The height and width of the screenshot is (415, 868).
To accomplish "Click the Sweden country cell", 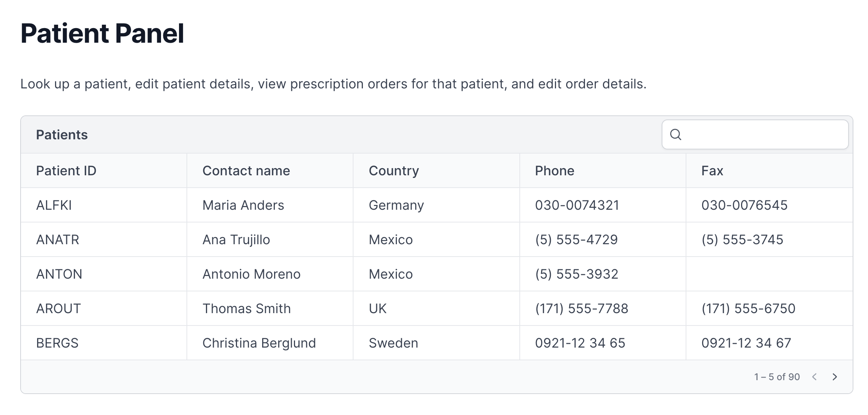I will (x=436, y=343).
